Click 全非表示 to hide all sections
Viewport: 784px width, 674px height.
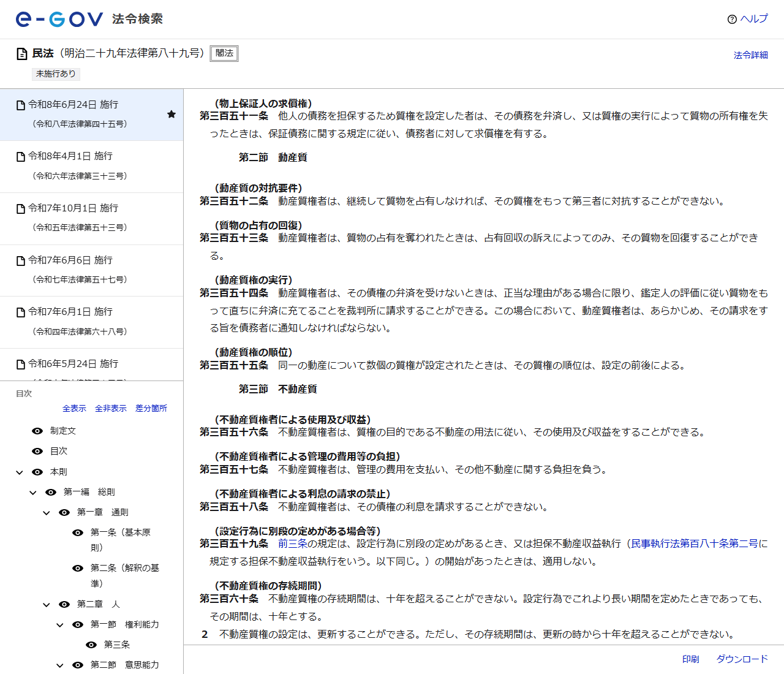click(x=111, y=408)
